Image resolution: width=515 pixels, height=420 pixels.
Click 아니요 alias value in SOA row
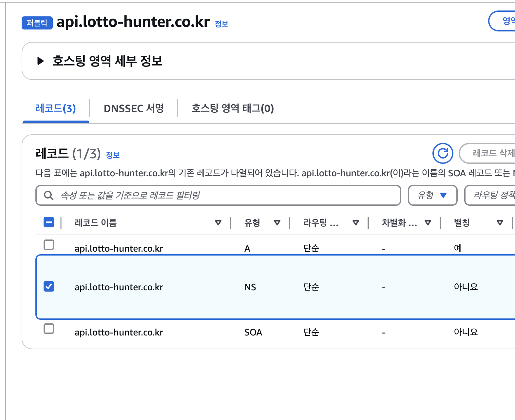[466, 332]
